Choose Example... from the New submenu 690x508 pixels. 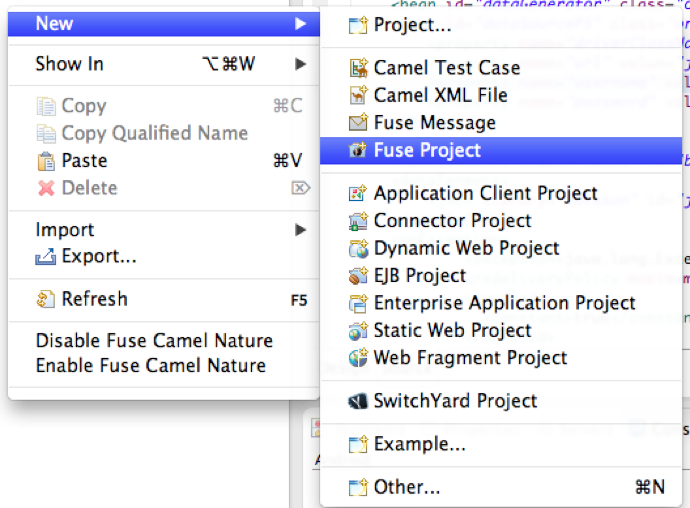(x=501, y=444)
